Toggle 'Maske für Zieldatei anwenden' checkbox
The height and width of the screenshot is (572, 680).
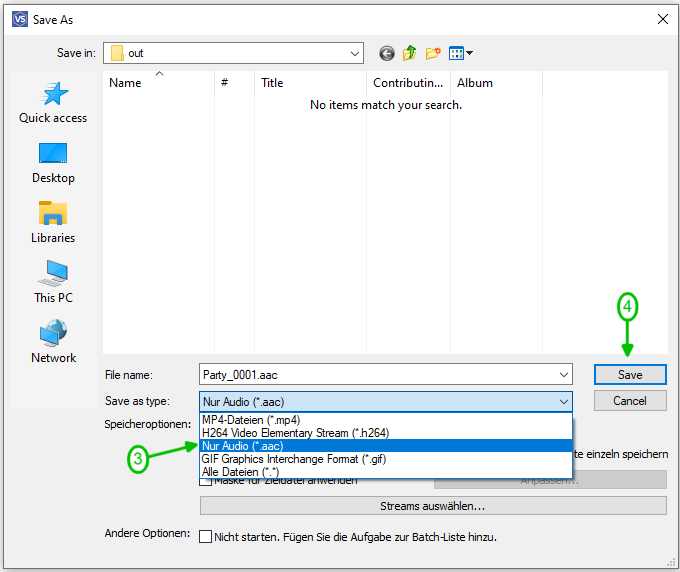pos(206,481)
